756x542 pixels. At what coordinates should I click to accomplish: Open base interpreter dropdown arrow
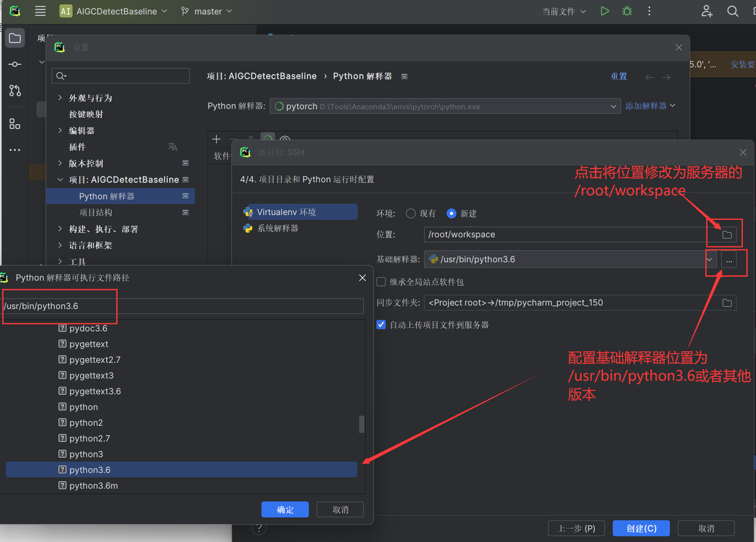709,259
